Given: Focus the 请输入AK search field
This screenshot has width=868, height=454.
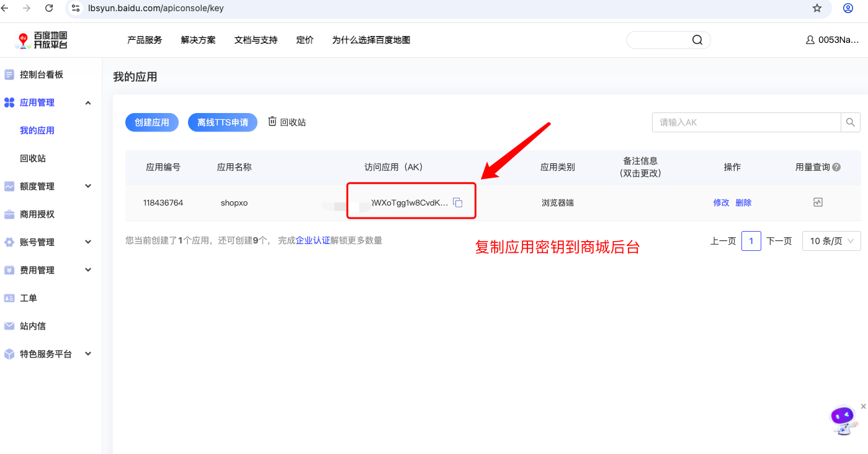Looking at the screenshot, I should tap(746, 122).
